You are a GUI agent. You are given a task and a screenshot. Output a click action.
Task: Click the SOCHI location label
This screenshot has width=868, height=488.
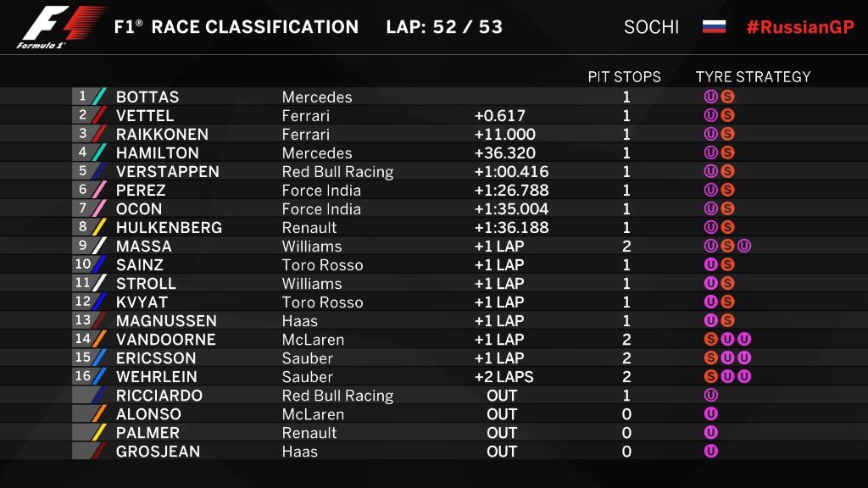[x=651, y=27]
